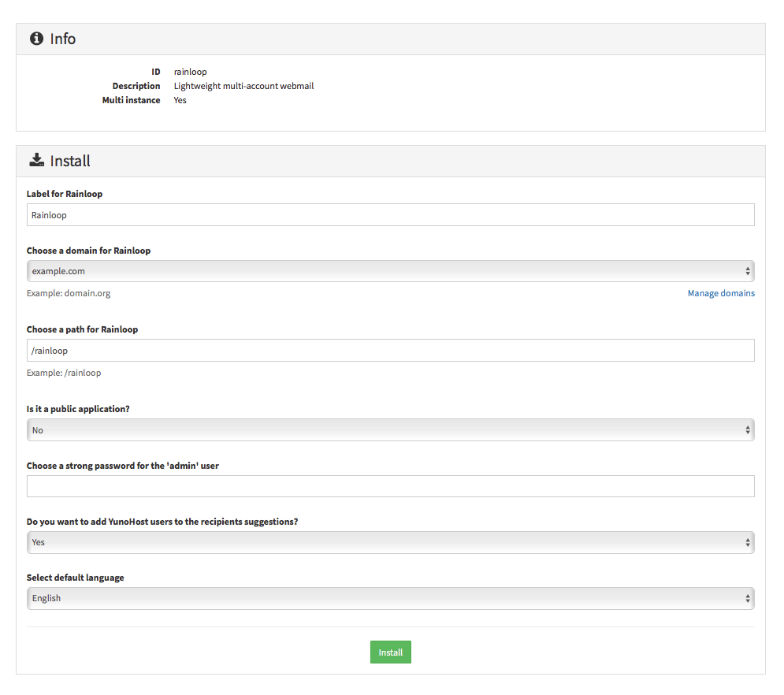Viewport: 784px width, 695px height.
Task: Click the 'Choose a path for Rainloop' label
Action: coord(82,329)
